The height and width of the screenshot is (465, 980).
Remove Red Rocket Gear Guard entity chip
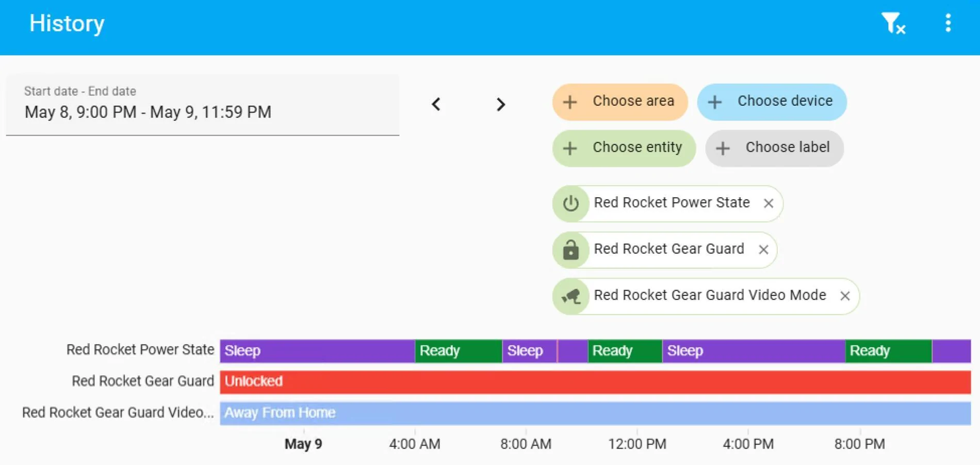[764, 250]
